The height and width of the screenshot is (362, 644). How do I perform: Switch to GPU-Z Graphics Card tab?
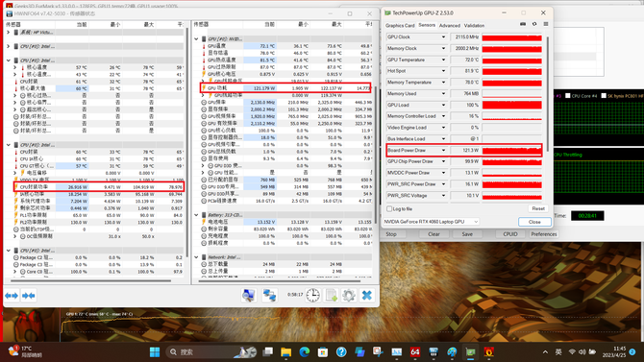(x=400, y=26)
